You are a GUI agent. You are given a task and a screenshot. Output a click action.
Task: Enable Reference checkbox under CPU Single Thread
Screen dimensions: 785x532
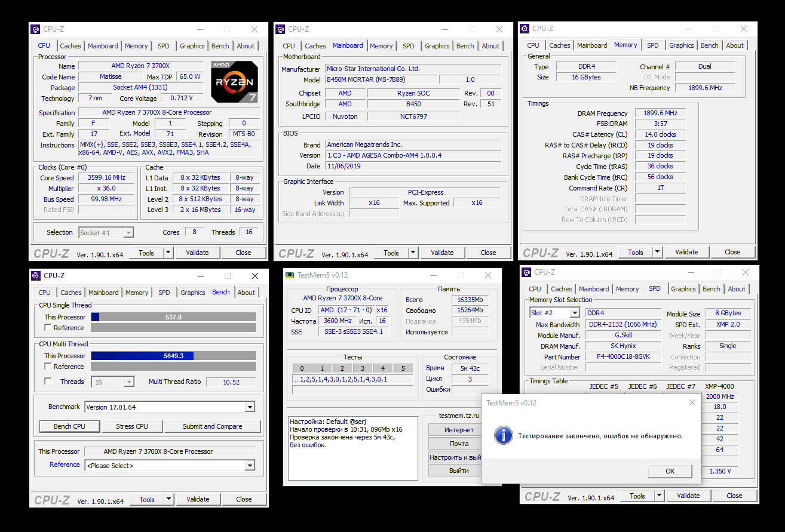pos(48,328)
